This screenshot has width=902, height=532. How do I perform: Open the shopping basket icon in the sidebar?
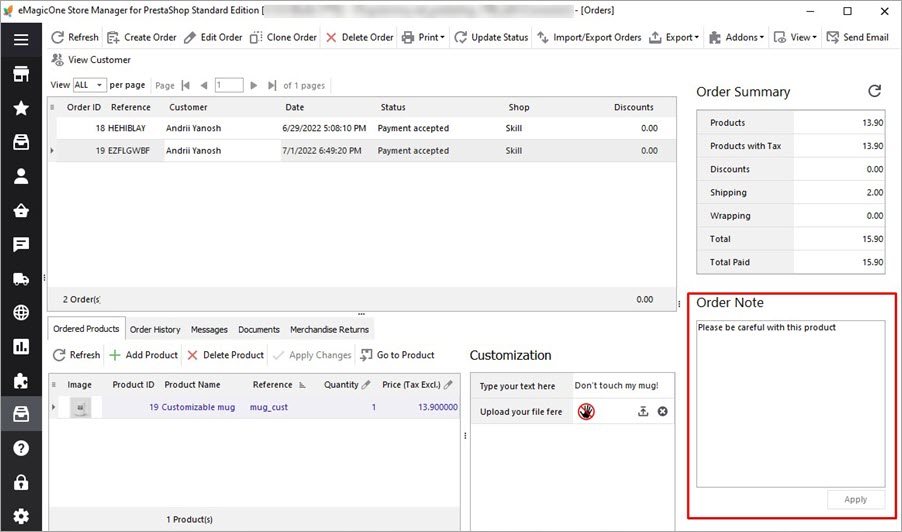click(x=21, y=210)
